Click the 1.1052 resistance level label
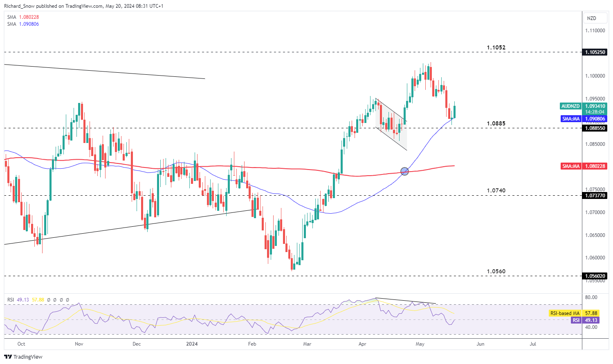Screen dimensions: 613x364 [x=496, y=47]
